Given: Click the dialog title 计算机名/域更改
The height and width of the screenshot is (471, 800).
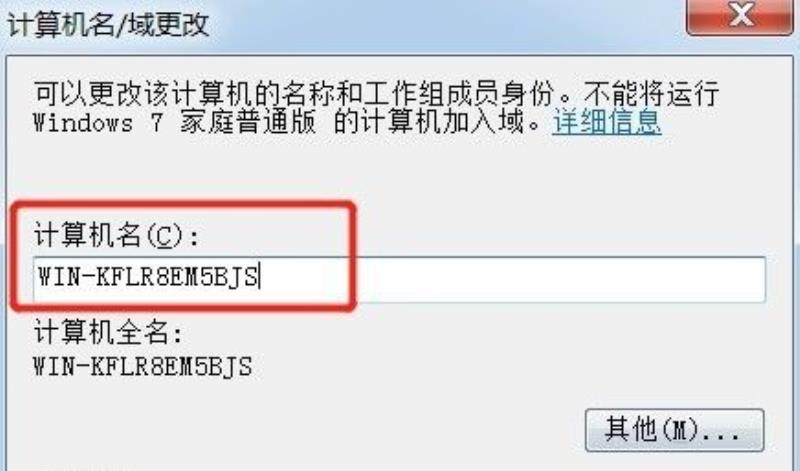Looking at the screenshot, I should (109, 23).
